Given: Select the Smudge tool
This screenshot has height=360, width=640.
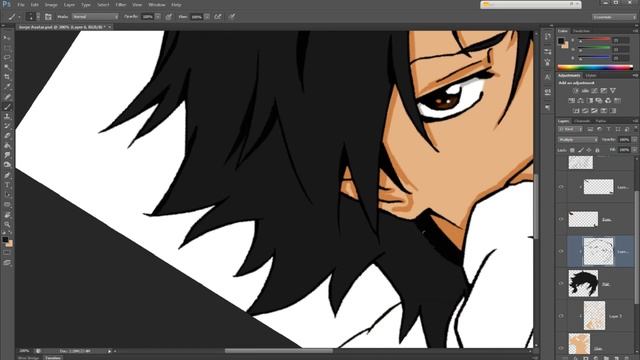Looking at the screenshot, I should [7, 156].
